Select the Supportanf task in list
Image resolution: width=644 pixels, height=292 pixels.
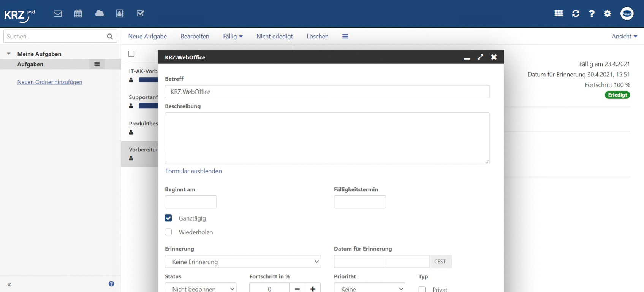click(139, 101)
